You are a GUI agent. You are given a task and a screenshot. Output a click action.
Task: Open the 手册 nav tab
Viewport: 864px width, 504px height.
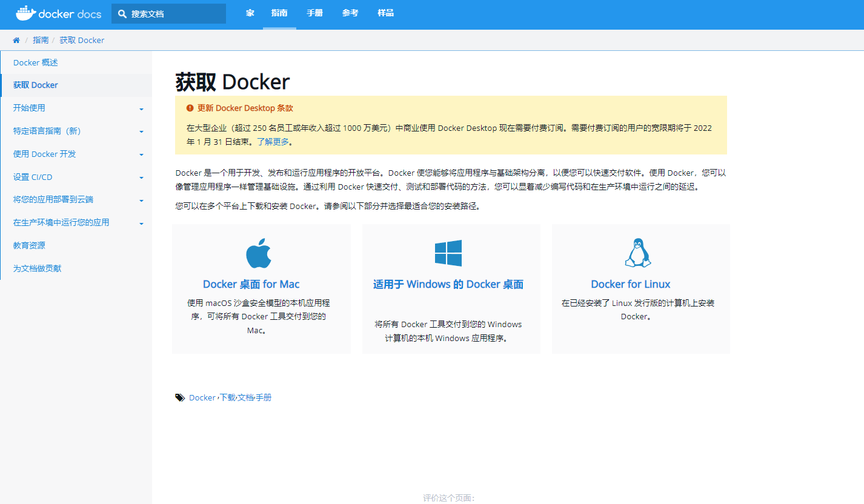(314, 13)
